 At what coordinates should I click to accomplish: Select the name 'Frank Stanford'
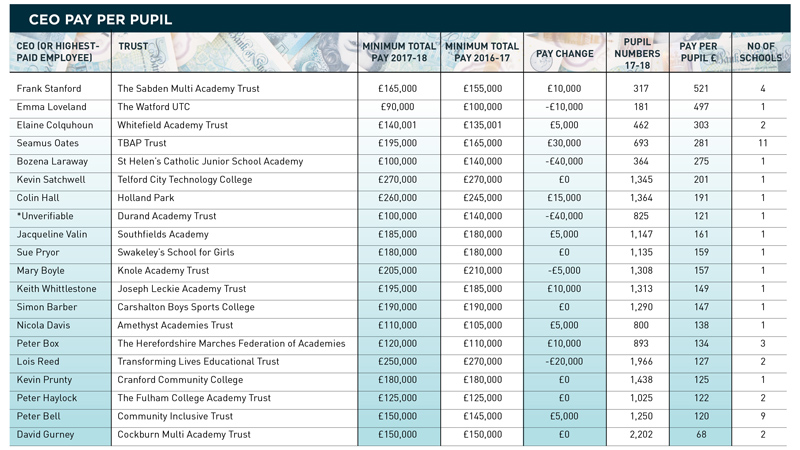point(49,89)
